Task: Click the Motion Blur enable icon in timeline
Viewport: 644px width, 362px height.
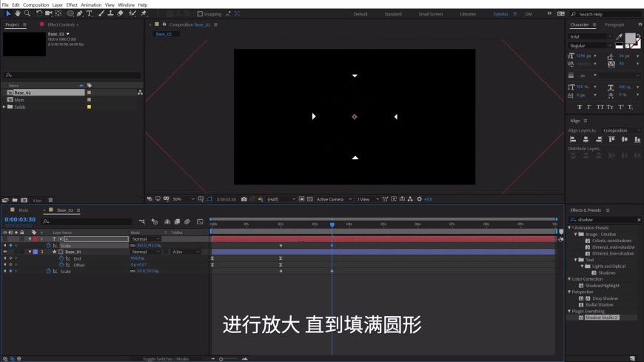Action: 187,222
